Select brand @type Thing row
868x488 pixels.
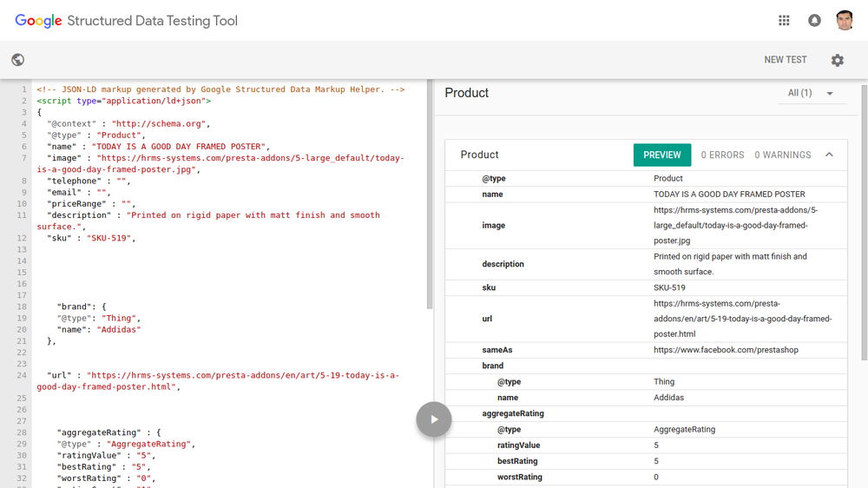[646, 382]
